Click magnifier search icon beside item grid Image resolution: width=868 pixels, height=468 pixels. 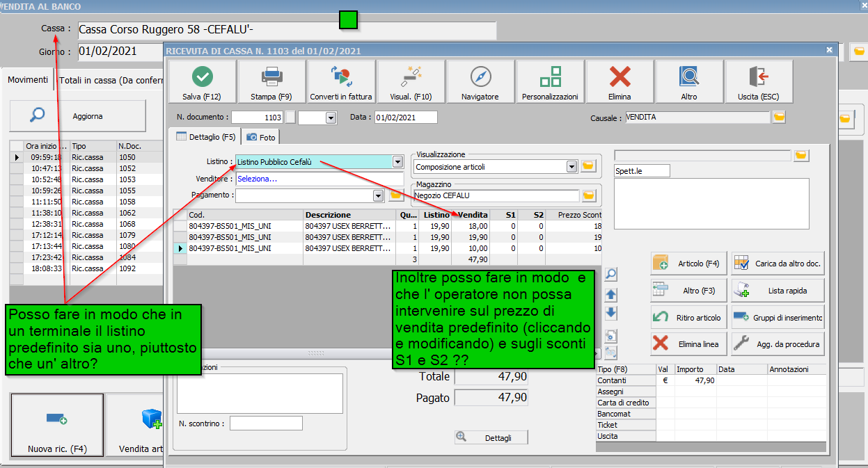[x=610, y=274]
